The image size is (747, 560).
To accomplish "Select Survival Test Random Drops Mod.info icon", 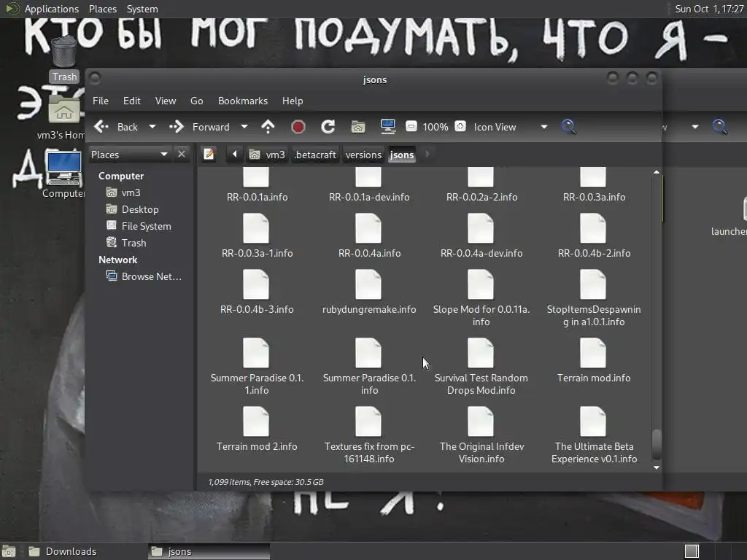I will pos(481,353).
